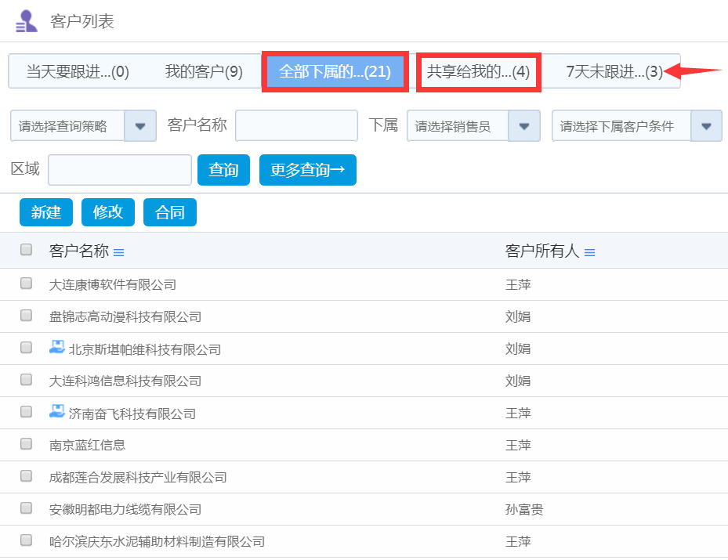The image size is (728, 560).
Task: Click the shared icon beside 北京斯堪帕维科技有限公司
Action: click(x=56, y=348)
